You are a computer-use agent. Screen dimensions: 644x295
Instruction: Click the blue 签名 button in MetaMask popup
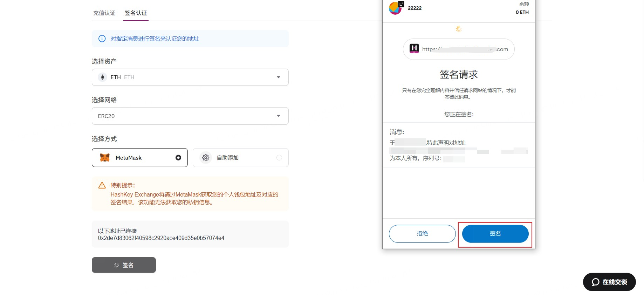[495, 234]
